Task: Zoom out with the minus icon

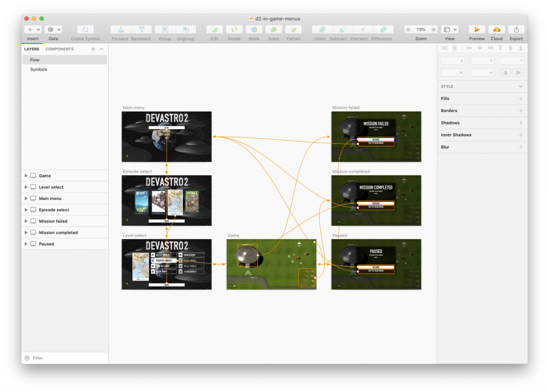Action: click(408, 30)
